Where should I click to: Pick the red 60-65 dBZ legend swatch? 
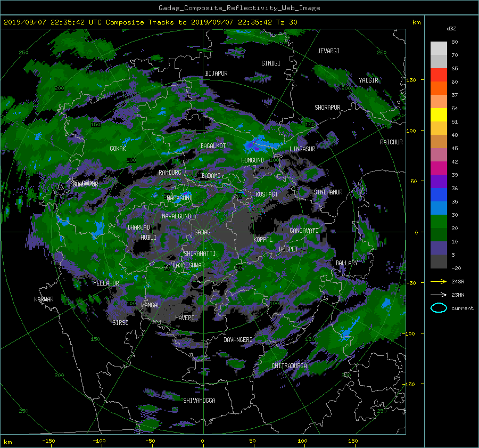pos(439,75)
